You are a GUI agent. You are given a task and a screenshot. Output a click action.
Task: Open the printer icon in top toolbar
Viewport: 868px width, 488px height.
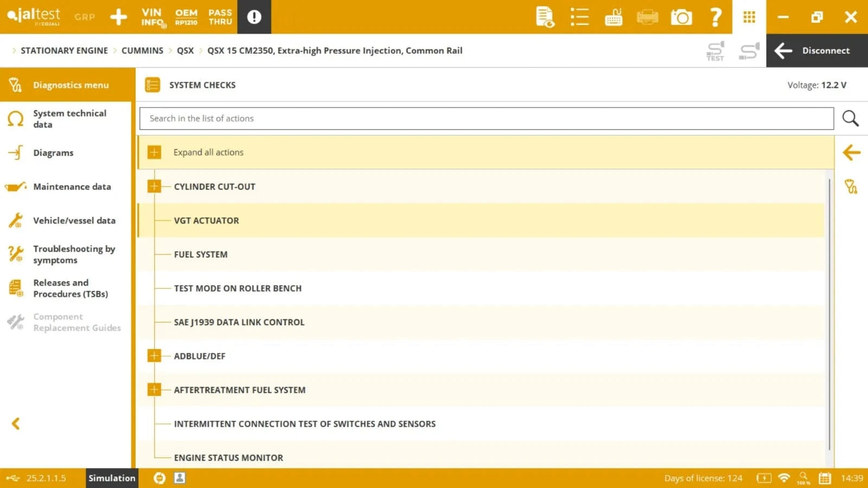click(647, 17)
